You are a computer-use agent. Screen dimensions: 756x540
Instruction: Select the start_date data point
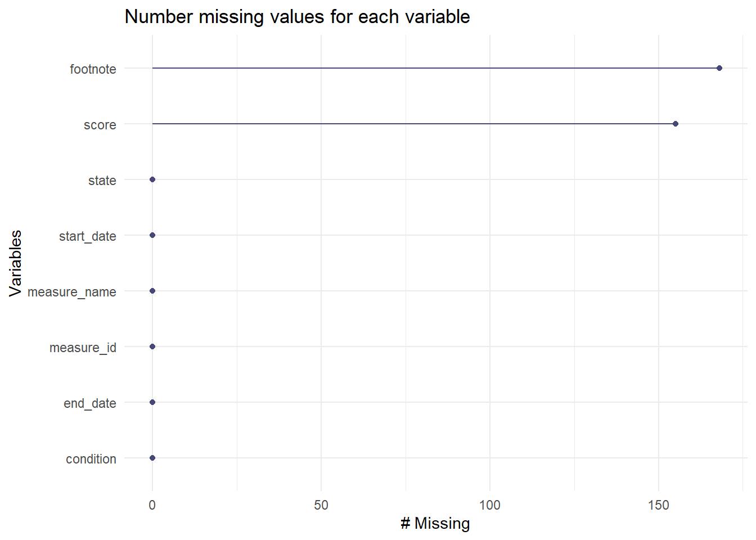pyautogui.click(x=152, y=235)
